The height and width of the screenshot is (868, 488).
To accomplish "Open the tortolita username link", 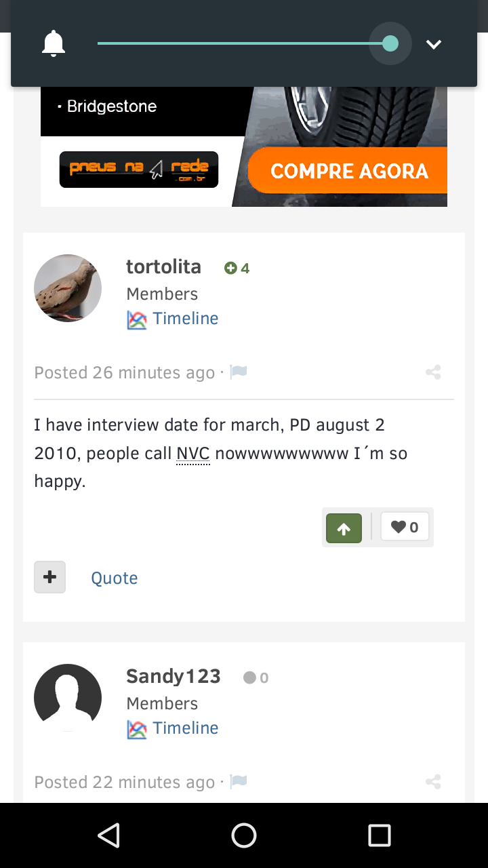I will 163,267.
